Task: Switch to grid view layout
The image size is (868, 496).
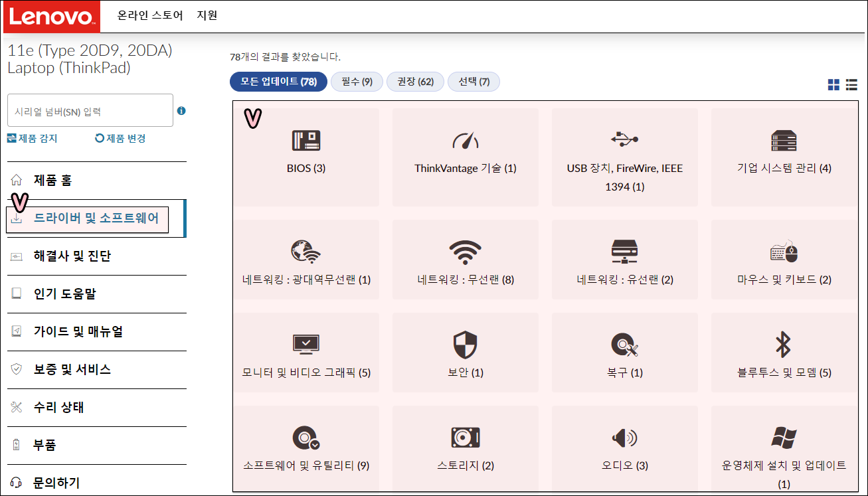Action: (834, 85)
